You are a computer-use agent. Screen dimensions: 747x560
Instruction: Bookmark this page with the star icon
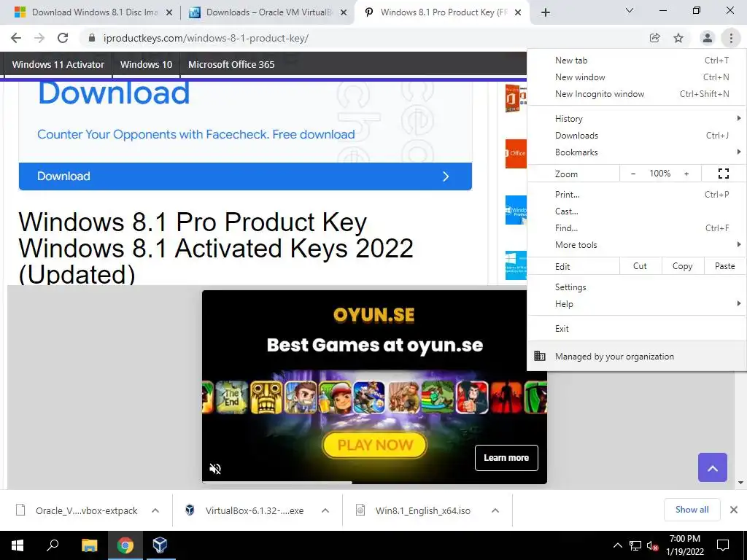678,38
